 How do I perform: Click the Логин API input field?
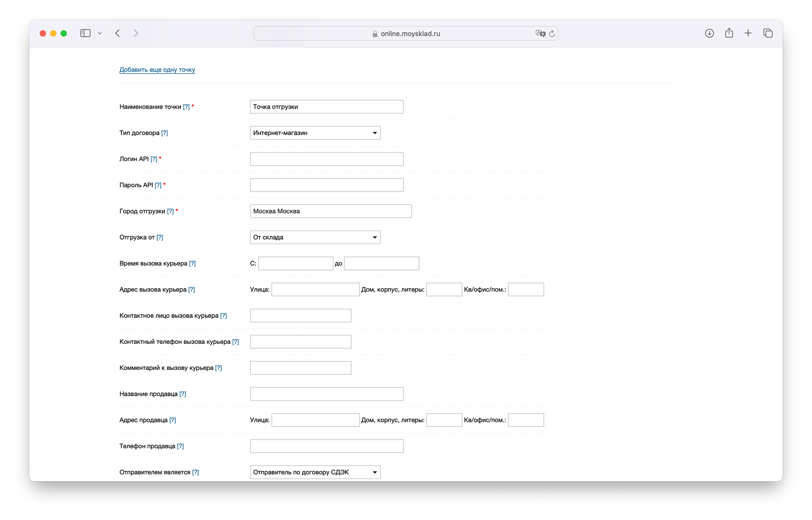point(326,159)
